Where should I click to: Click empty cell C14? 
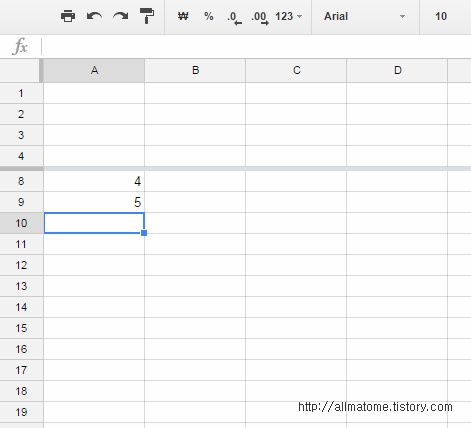coord(296,307)
